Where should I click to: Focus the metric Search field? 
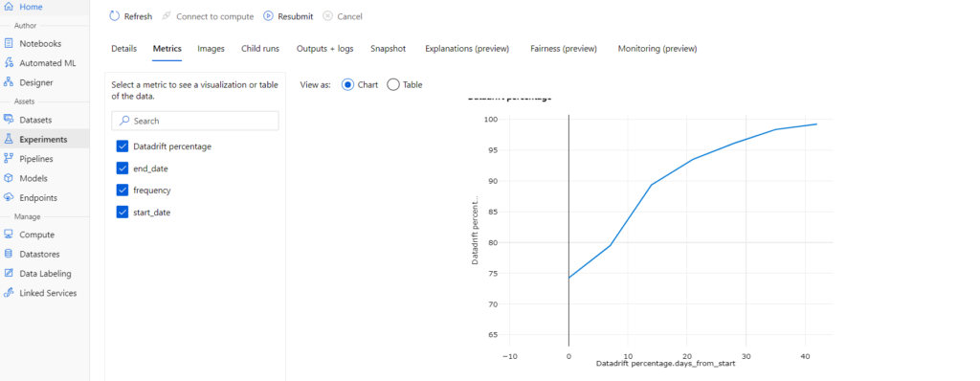(x=195, y=121)
